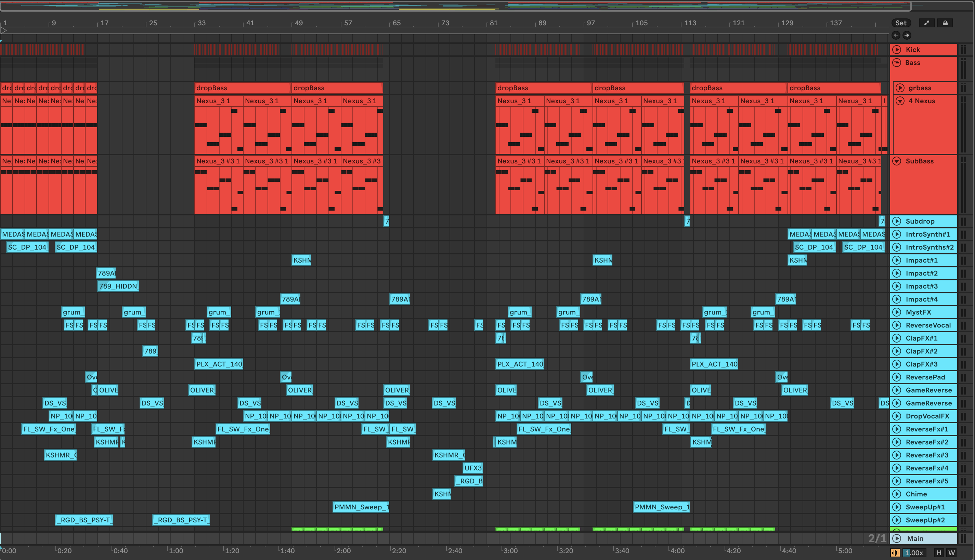Unfold the Main track

897,538
